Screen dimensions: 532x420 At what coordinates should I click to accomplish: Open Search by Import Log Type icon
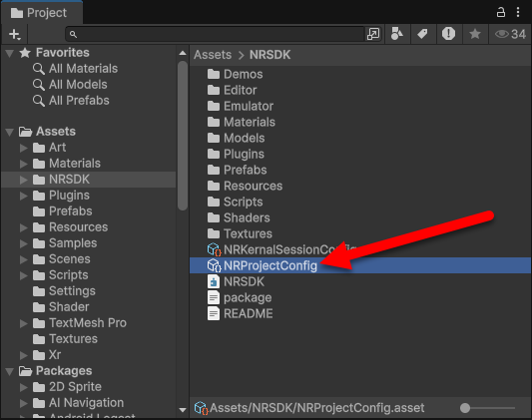click(448, 34)
